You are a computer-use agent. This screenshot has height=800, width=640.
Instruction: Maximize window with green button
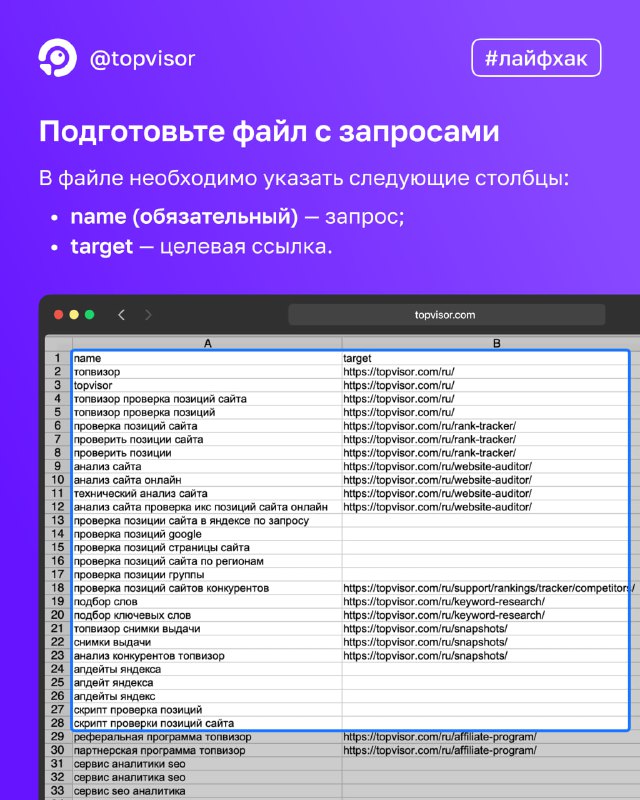tap(90, 315)
